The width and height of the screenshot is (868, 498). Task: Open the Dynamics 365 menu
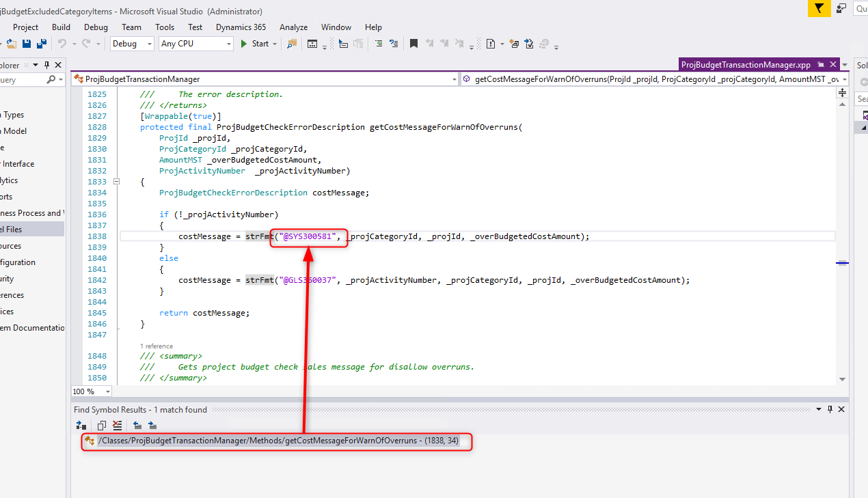coord(241,27)
